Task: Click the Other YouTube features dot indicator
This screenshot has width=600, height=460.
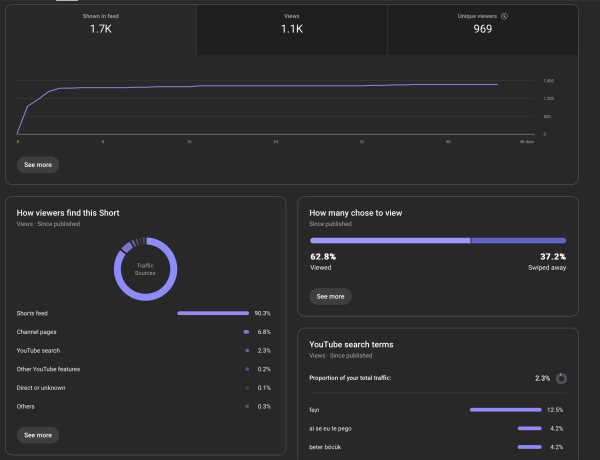Action: pos(246,369)
